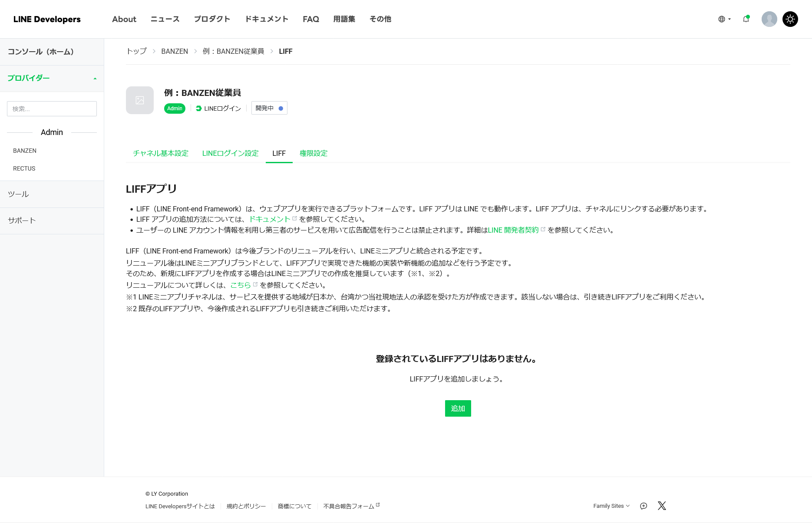Click the green Admin badge
Viewport: 812px width, 523px height.
point(175,109)
